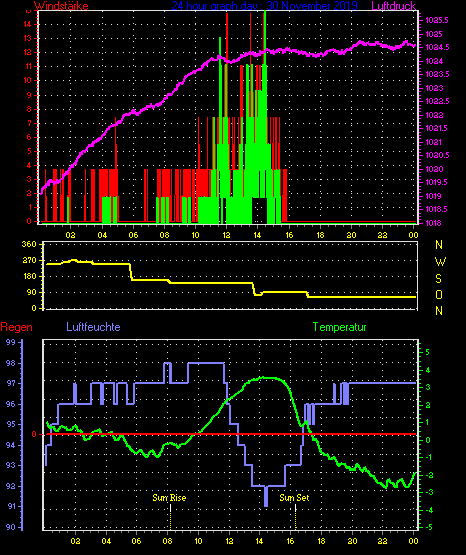This screenshot has height=555, width=466.
Task: Click Windstärke axis value 12
Action: [x=27, y=52]
